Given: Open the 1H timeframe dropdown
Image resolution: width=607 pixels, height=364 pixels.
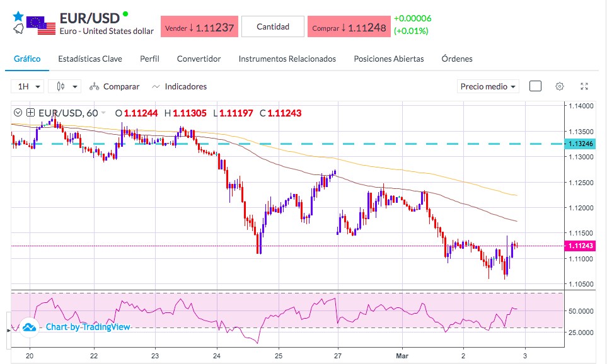Looking at the screenshot, I should pyautogui.click(x=28, y=86).
